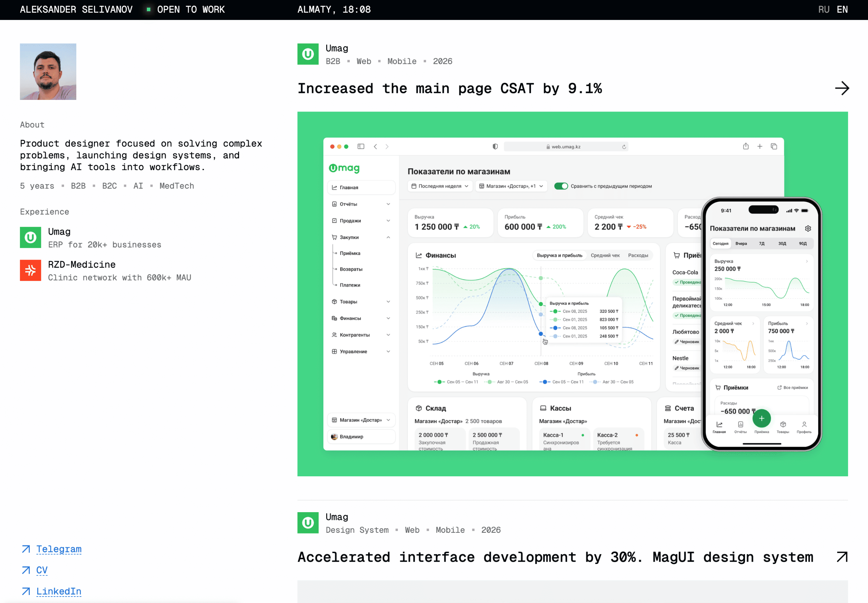Screen dimensions: 868x603
Task: Open the «Магазин «Достар»» store selector at the sidebar bottom
Action: 361,420
